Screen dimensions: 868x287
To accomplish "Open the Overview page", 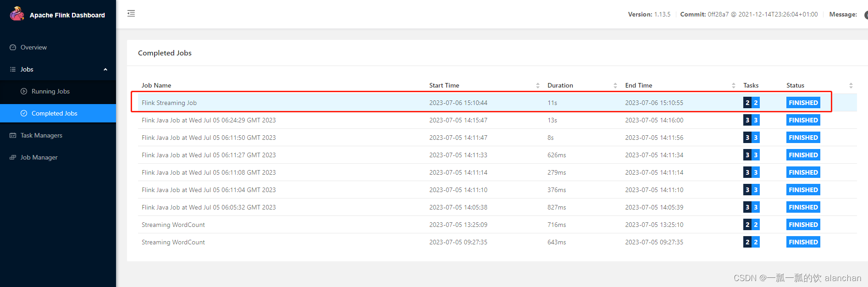I will (x=58, y=47).
